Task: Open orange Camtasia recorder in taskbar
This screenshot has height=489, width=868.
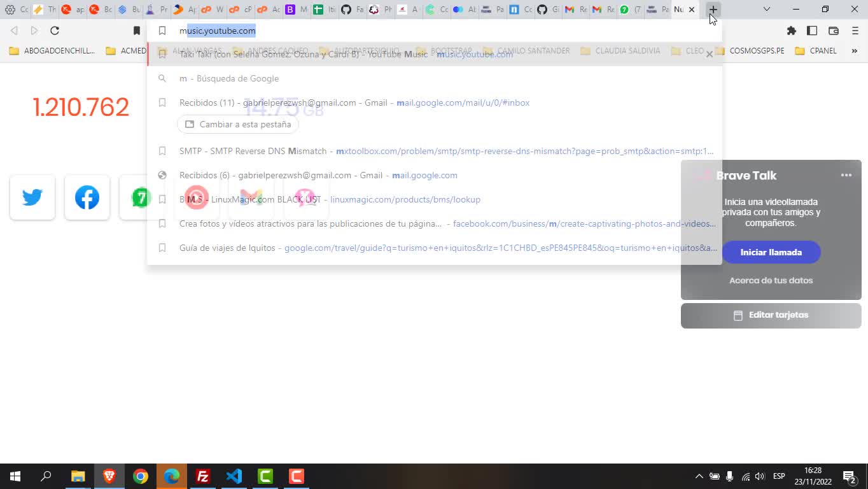Action: click(x=297, y=476)
